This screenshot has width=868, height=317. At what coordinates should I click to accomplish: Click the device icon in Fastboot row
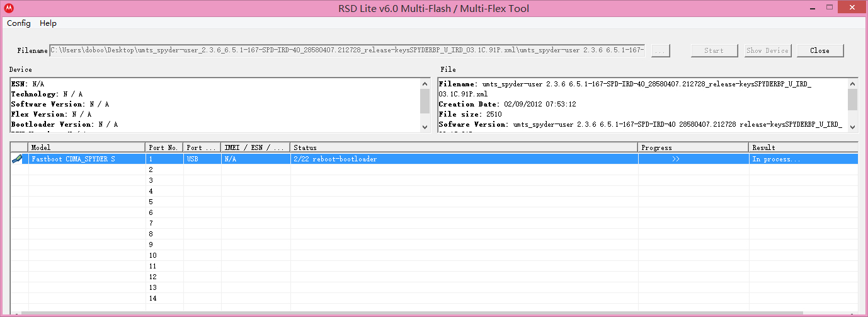click(18, 159)
